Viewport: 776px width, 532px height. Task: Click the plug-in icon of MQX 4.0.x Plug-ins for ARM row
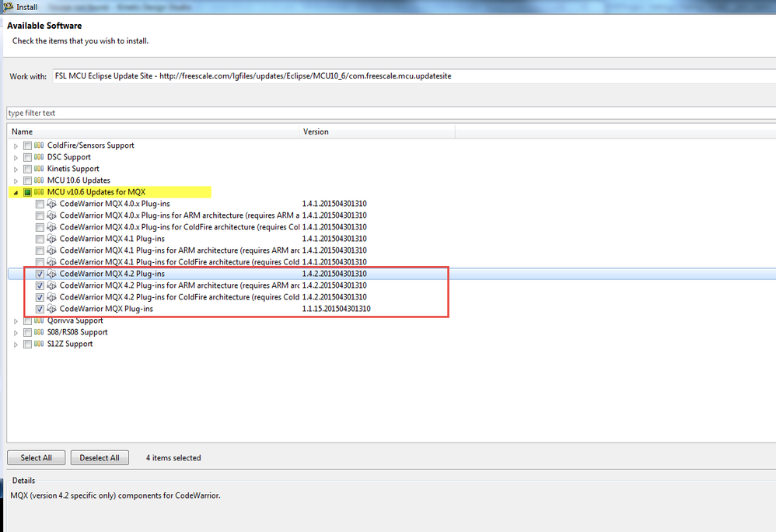coord(51,215)
